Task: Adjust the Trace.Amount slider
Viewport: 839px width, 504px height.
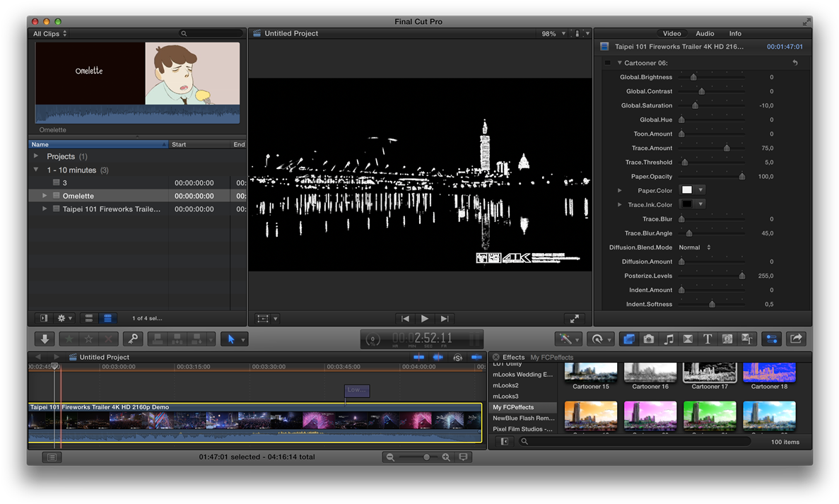Action: tap(727, 148)
